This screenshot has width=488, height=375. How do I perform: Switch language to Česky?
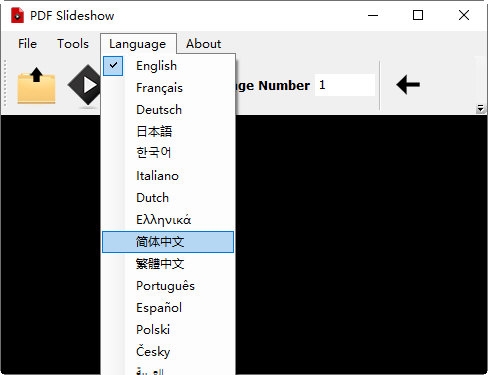(168, 352)
